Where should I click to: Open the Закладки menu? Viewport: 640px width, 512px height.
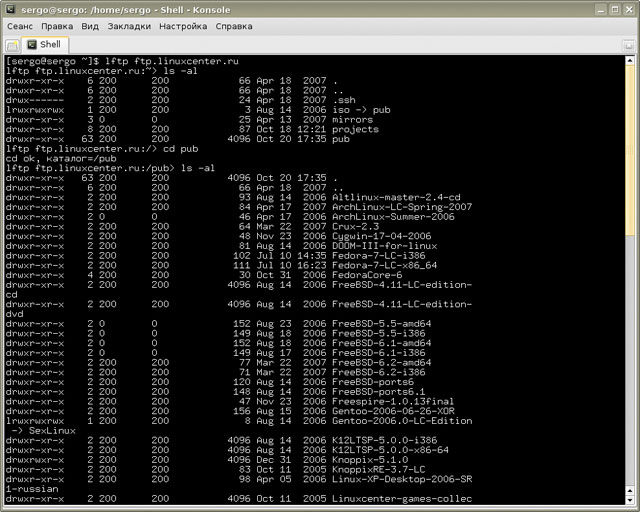129,26
